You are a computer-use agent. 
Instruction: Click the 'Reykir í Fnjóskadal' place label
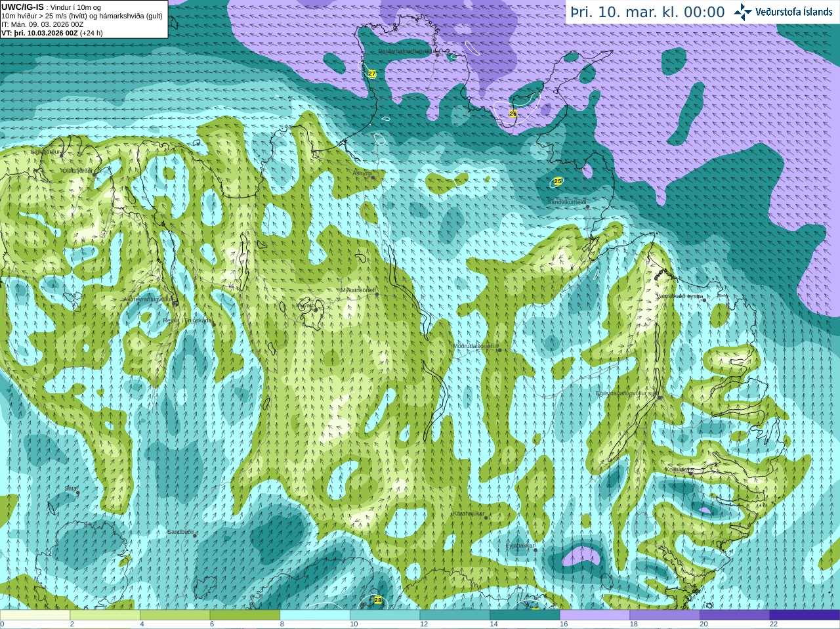tap(187, 320)
